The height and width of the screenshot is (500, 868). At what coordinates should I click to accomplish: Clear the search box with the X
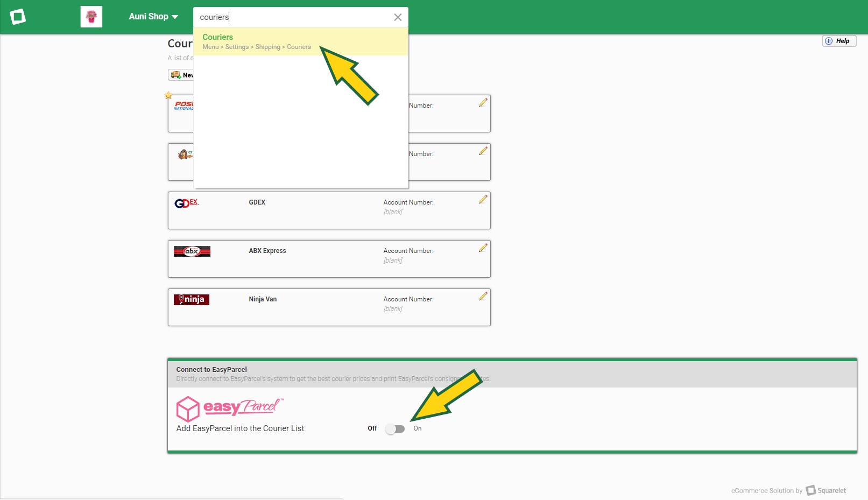pyautogui.click(x=398, y=17)
